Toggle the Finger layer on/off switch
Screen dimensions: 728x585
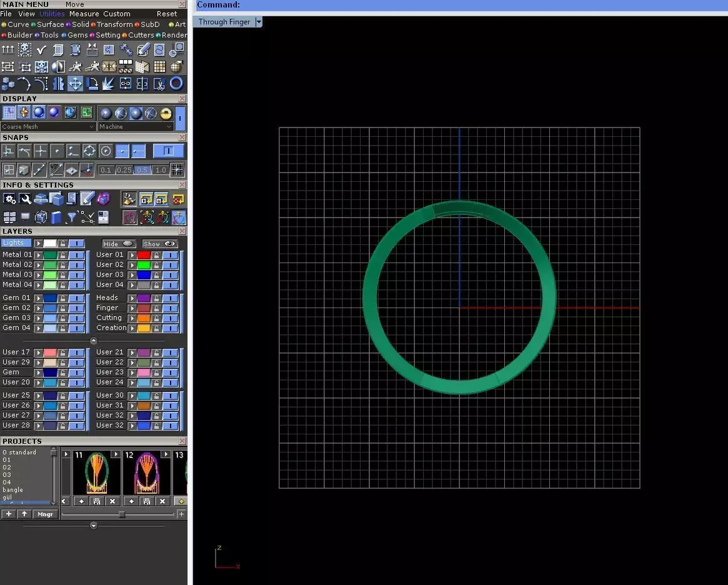point(170,308)
